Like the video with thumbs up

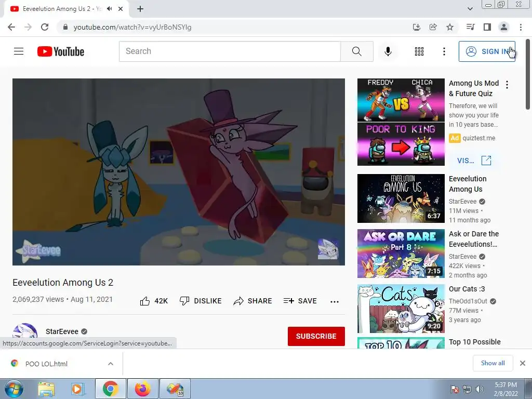coord(154,301)
